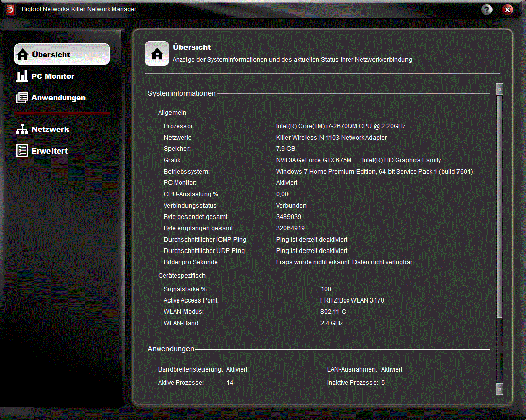Image resolution: width=526 pixels, height=420 pixels.
Task: Click the Allgemein subsection label
Action: (172, 113)
